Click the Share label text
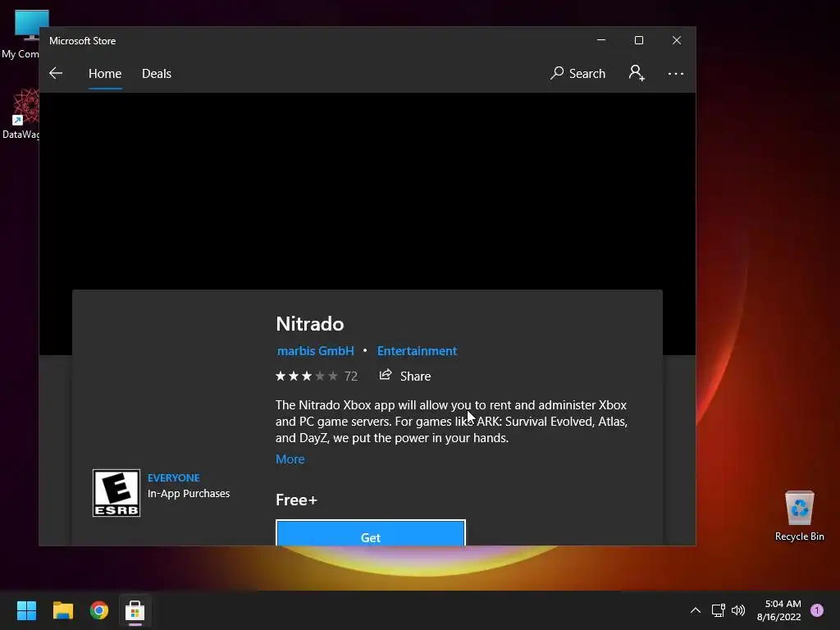This screenshot has width=840, height=630. (x=415, y=376)
